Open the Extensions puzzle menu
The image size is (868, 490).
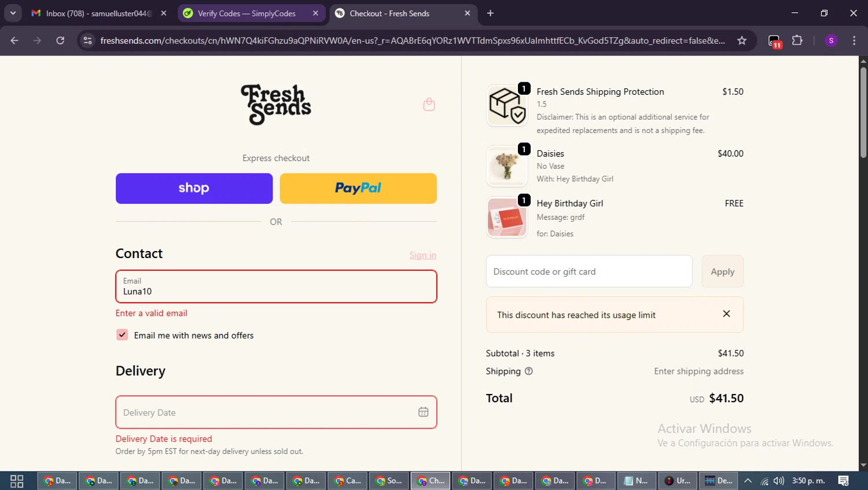click(x=797, y=40)
